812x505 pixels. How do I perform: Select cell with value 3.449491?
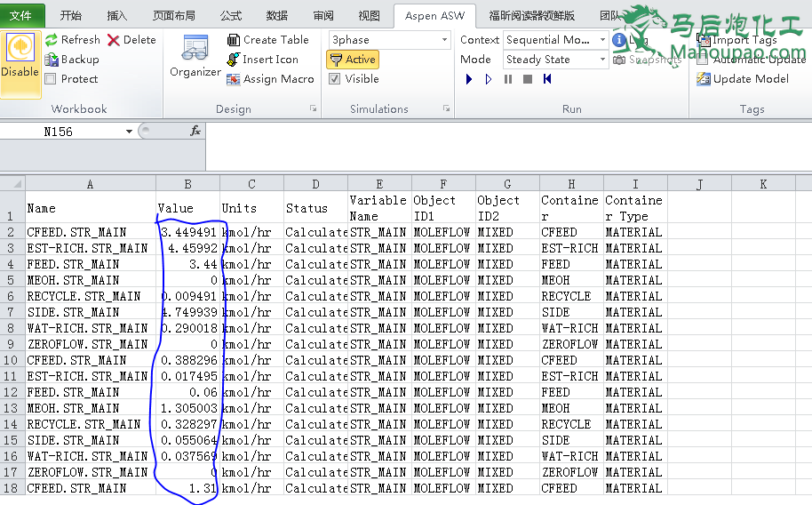188,232
